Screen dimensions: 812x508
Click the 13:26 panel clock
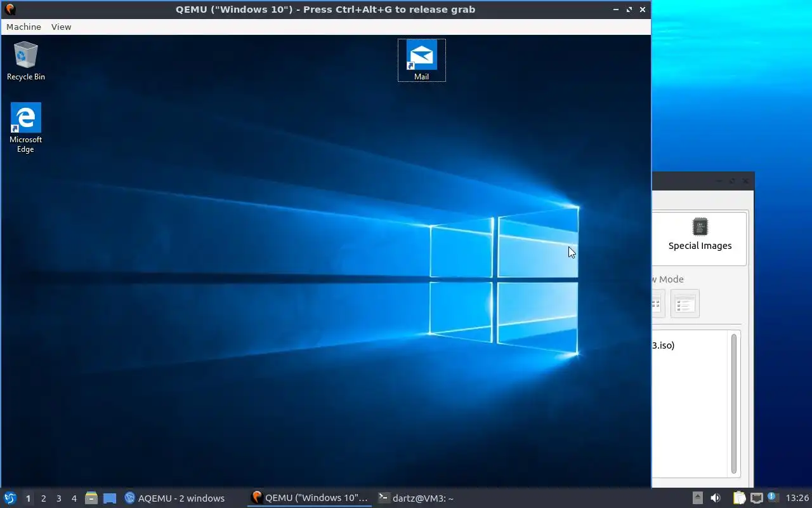[797, 498]
